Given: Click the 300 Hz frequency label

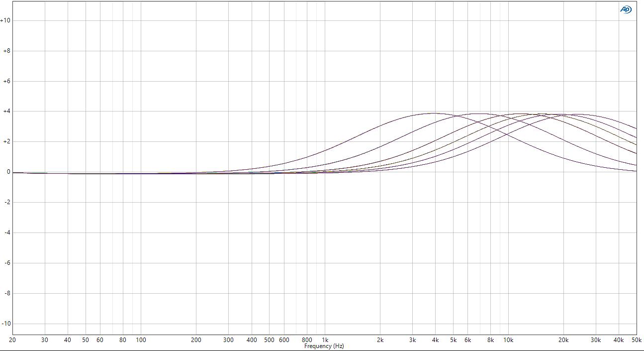Looking at the screenshot, I should pyautogui.click(x=228, y=340).
